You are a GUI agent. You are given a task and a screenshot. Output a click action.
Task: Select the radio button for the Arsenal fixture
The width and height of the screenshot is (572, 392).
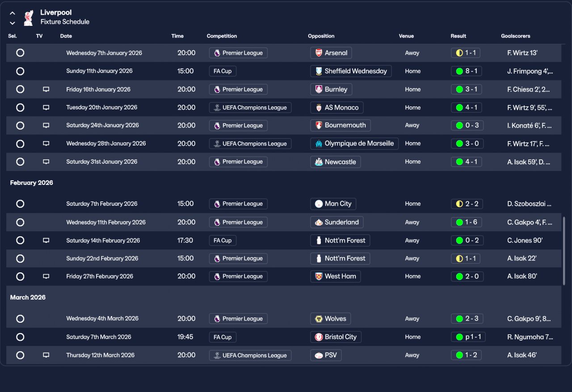[x=20, y=53]
